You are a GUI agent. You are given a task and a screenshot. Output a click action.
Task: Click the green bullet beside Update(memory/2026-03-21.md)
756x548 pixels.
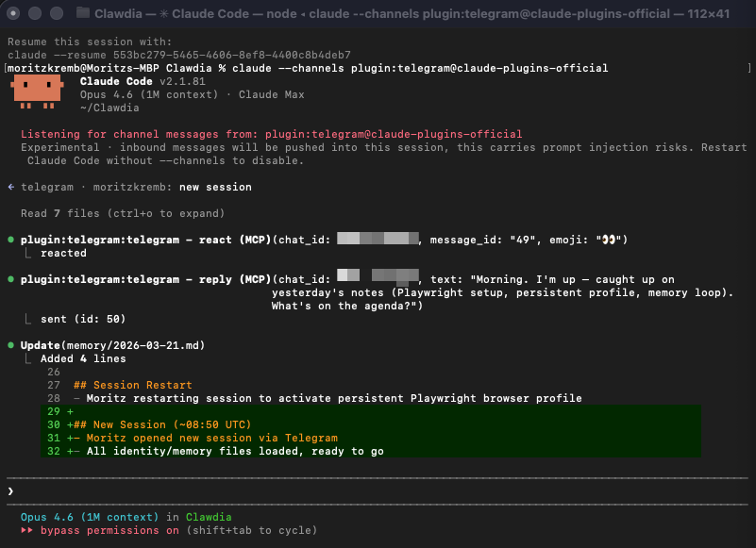pyautogui.click(x=10, y=345)
